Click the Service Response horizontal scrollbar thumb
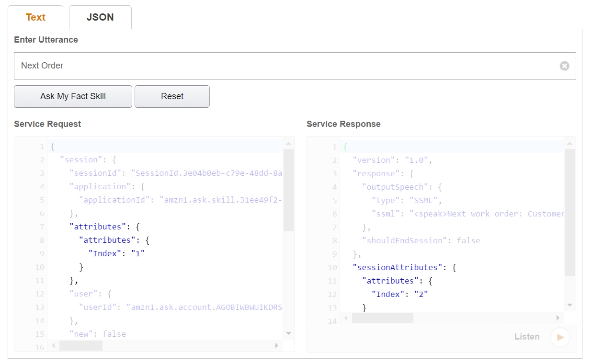 click(x=382, y=317)
